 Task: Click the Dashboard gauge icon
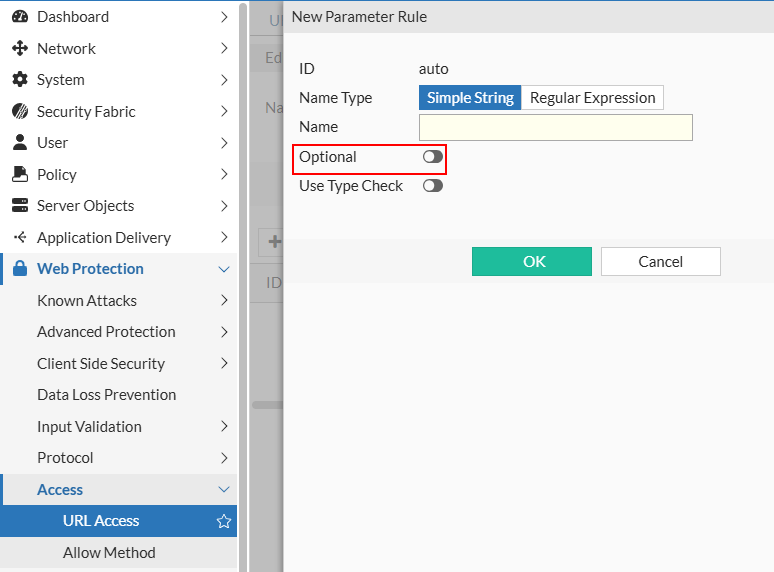[19, 17]
